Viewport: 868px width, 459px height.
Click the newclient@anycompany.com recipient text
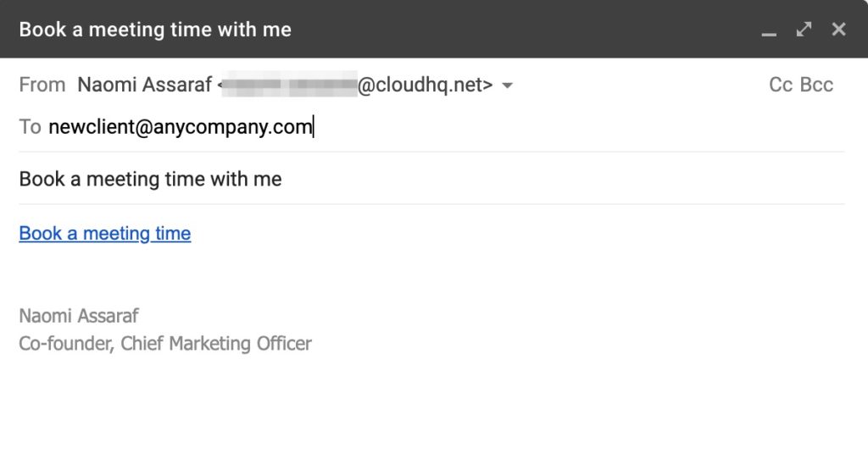click(x=181, y=127)
